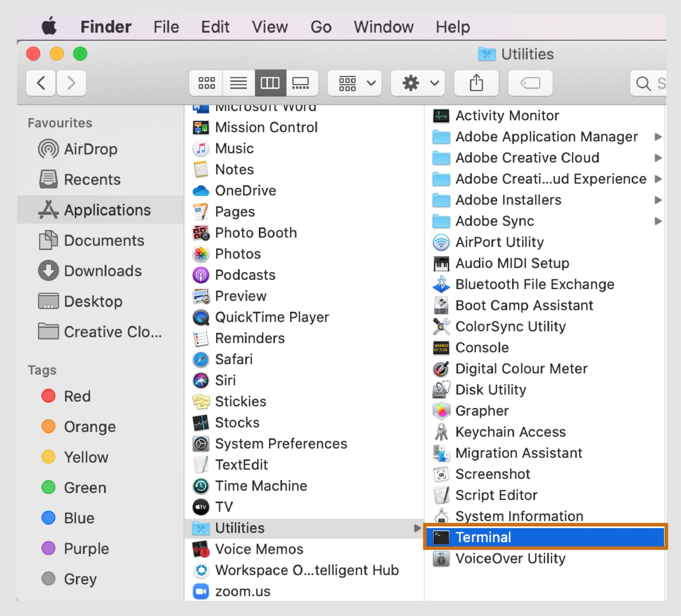Click the zoom.us icon
Image resolution: width=681 pixels, height=616 pixels.
[201, 592]
